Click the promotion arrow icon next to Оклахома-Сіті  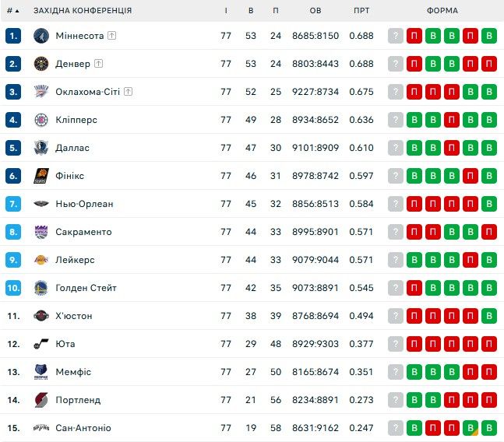pyautogui.click(x=128, y=92)
